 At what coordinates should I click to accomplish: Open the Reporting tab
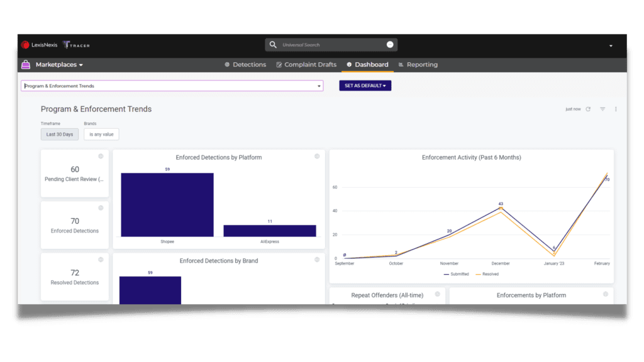[x=418, y=65]
